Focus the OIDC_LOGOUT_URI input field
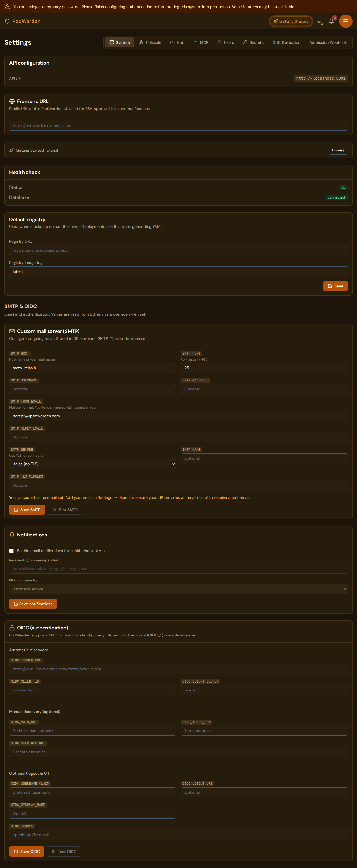Image resolution: width=357 pixels, height=868 pixels. point(264,792)
